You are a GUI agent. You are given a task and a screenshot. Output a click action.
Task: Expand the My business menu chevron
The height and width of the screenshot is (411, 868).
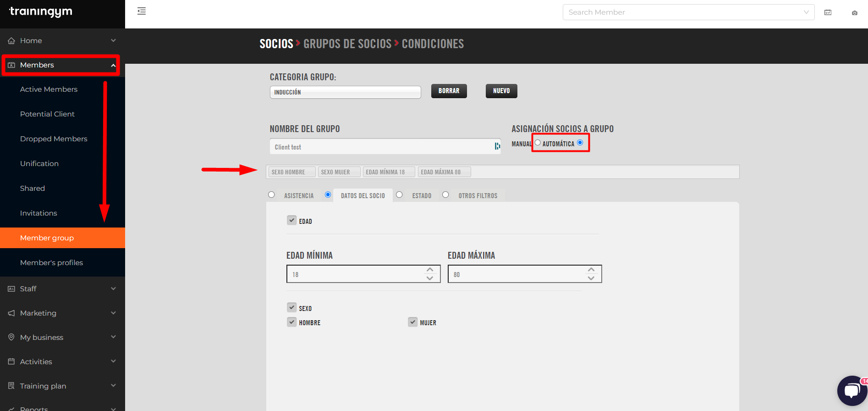pos(113,337)
